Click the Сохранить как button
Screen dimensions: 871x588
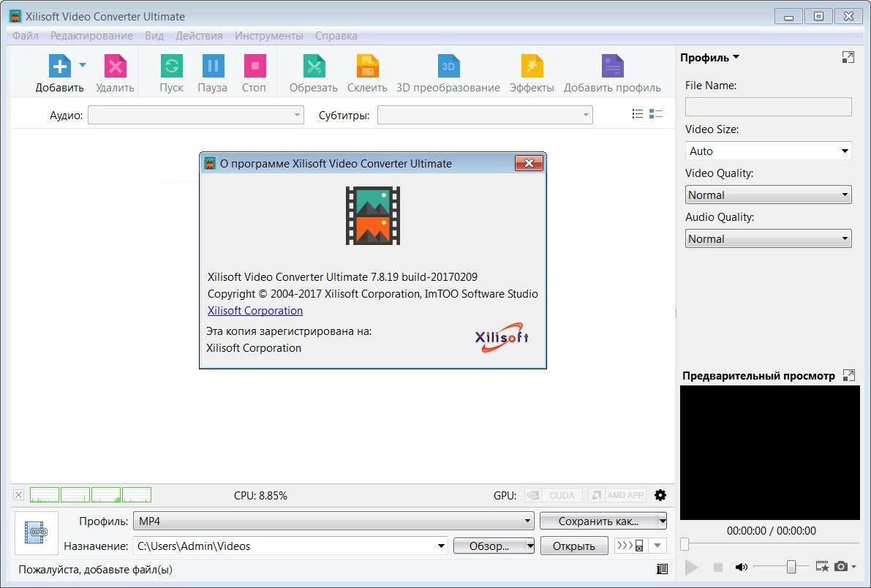tap(598, 521)
